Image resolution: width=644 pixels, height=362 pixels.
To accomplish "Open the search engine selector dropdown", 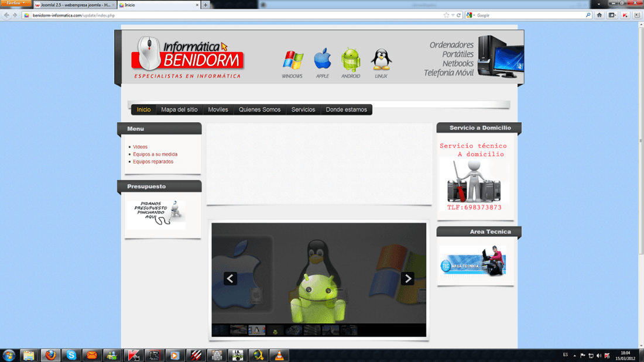I will click(x=471, y=15).
